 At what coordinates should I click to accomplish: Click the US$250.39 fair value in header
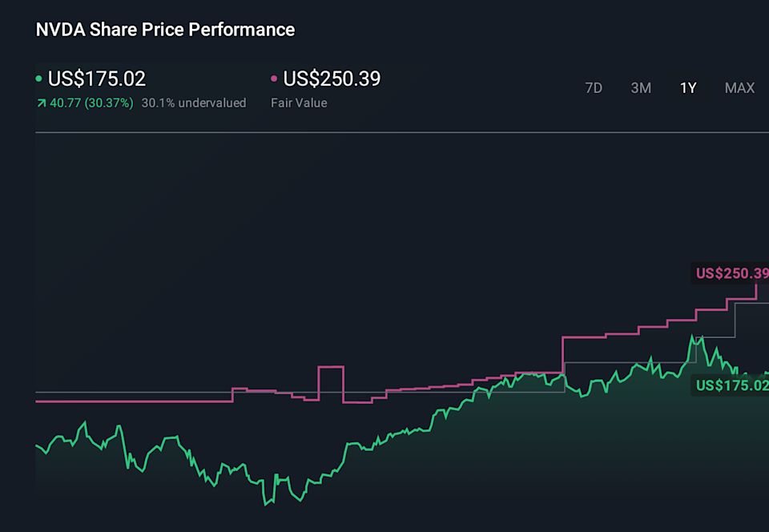click(x=332, y=79)
